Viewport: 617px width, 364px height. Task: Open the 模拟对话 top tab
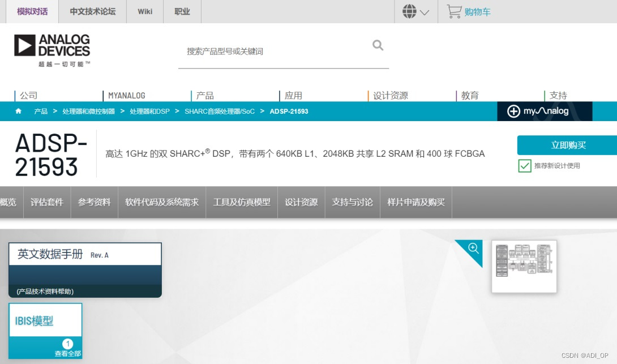click(x=32, y=11)
